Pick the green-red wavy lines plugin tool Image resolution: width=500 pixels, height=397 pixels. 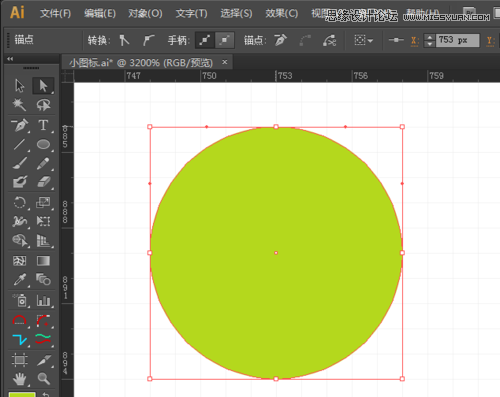(x=43, y=339)
